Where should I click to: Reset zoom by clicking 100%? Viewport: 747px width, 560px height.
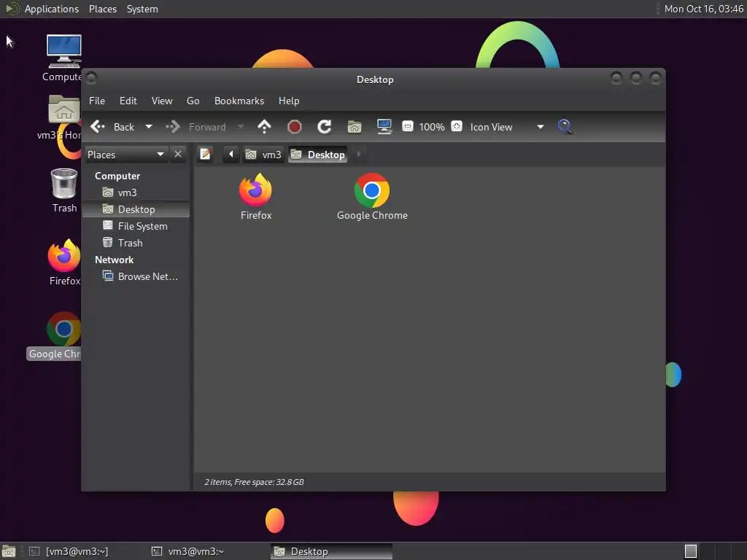432,127
